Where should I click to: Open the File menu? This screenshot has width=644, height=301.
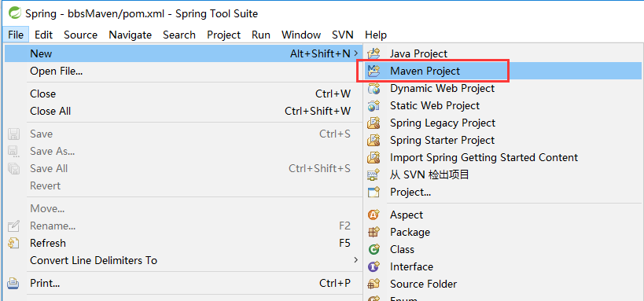tap(16, 35)
